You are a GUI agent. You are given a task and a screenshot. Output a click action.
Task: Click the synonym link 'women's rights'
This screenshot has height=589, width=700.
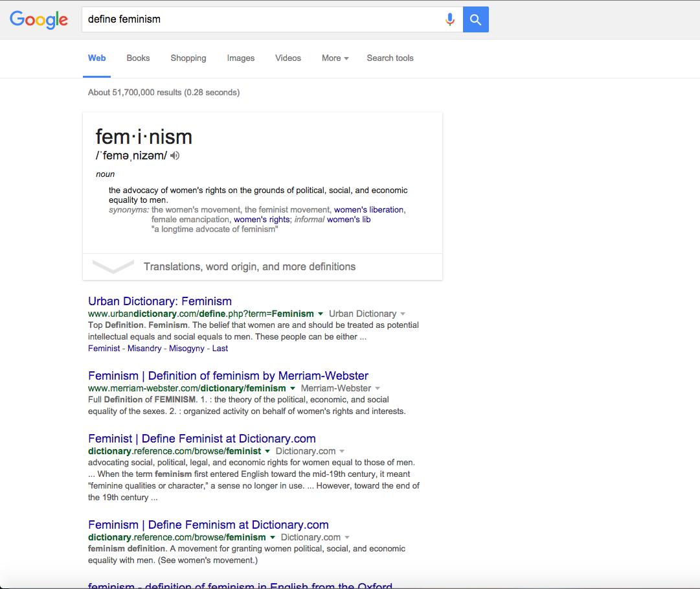click(262, 219)
